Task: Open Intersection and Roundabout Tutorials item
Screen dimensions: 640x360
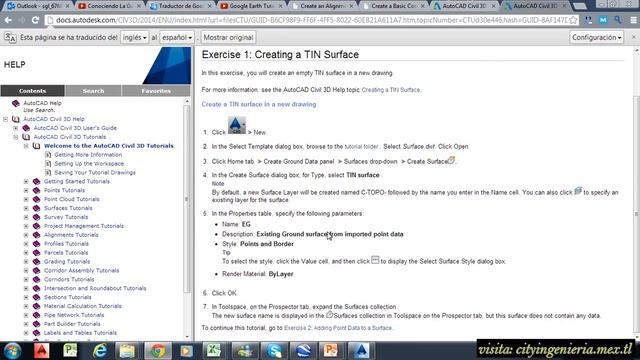Action: 95,289
